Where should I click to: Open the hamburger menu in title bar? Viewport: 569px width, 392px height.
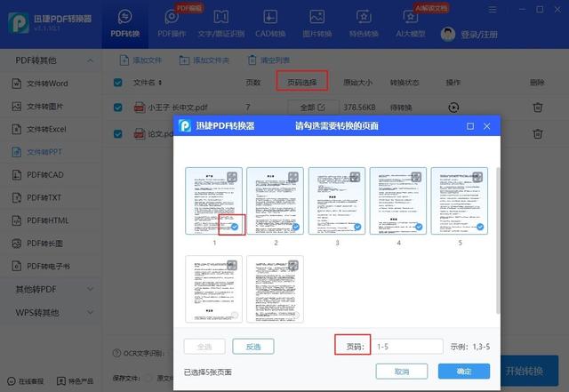pos(493,10)
